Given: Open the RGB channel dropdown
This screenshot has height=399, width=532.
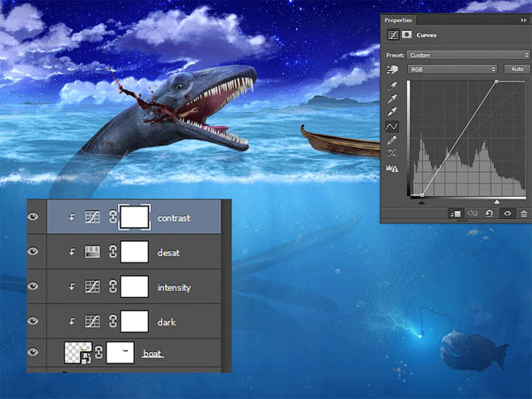Looking at the screenshot, I should click(x=452, y=69).
